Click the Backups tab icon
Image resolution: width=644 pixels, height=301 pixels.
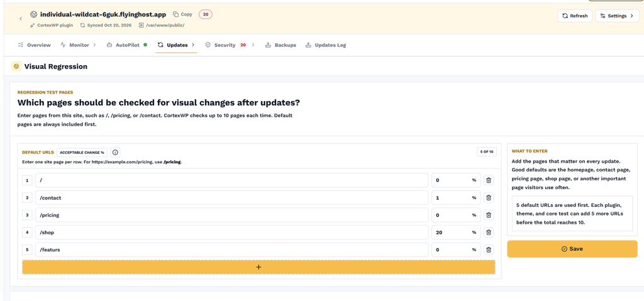[x=268, y=45]
